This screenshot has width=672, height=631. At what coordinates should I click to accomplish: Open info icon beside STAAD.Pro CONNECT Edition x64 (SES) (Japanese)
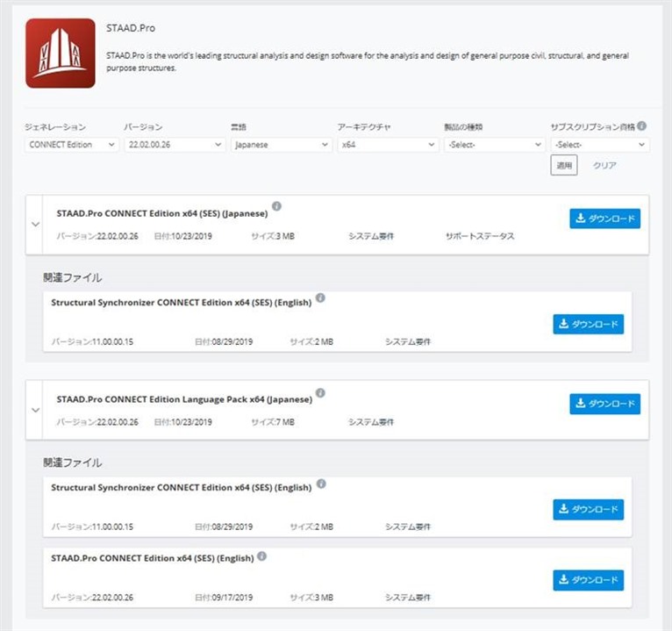277,206
